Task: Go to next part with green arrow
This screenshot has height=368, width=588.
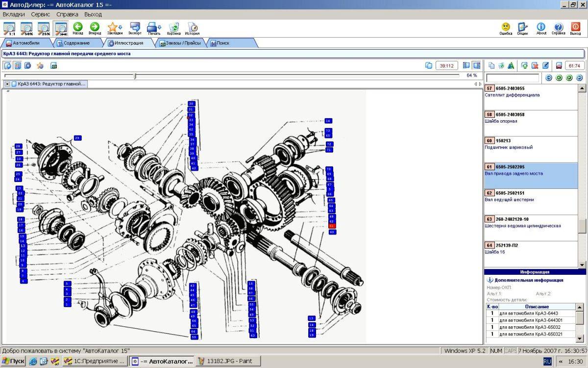Action: coord(569,78)
